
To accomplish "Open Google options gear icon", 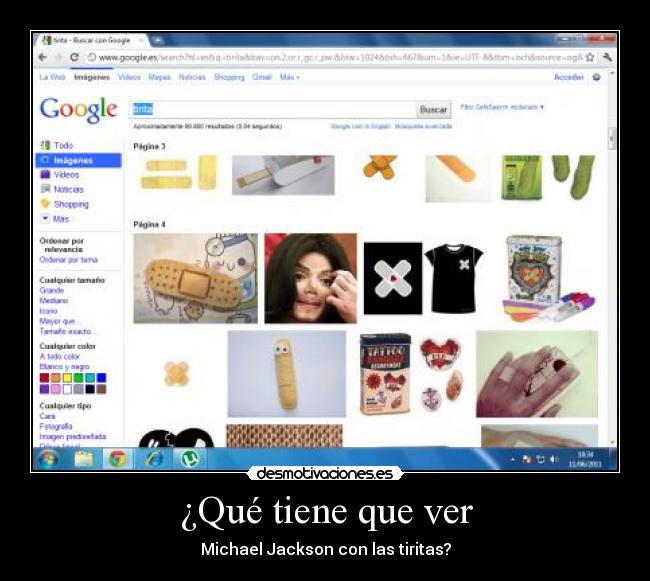I will (x=597, y=77).
